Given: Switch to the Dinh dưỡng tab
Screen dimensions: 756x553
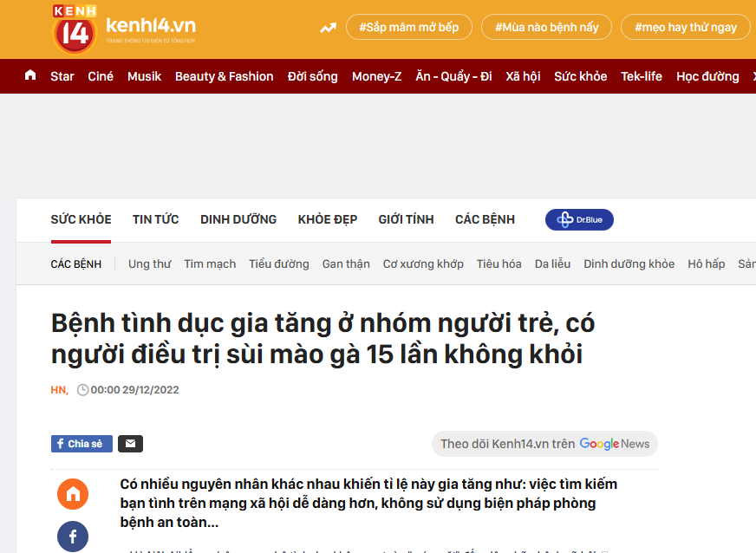Looking at the screenshot, I should [238, 219].
